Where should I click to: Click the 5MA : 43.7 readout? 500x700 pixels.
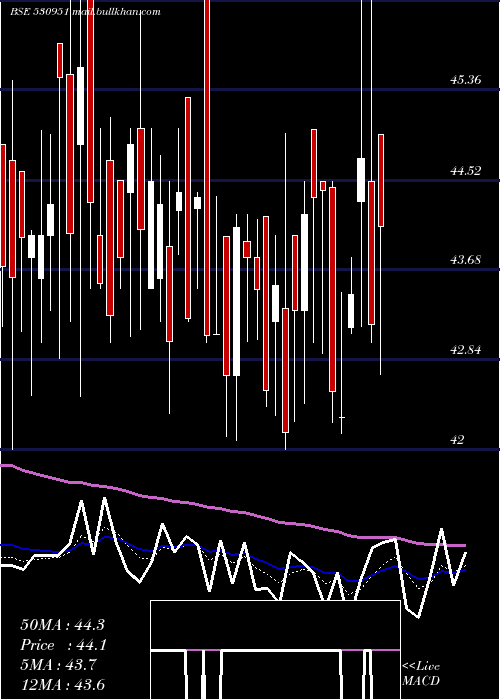58,665
